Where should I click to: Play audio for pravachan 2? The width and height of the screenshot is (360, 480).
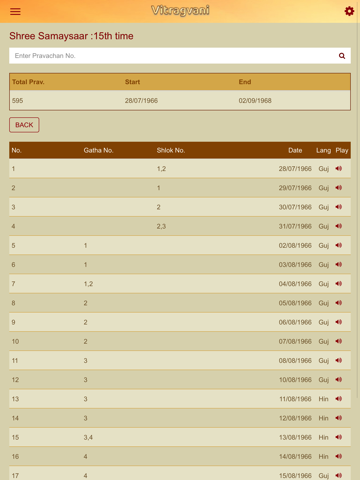coord(339,188)
